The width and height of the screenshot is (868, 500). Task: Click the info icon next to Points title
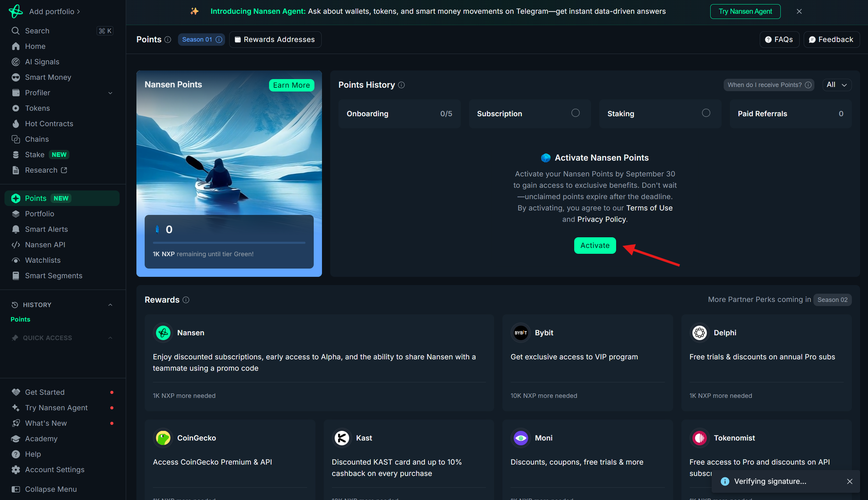coord(168,39)
